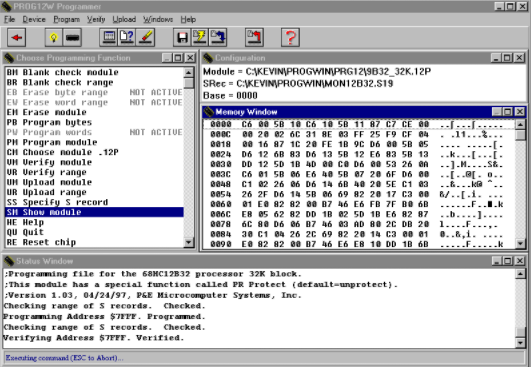The image size is (531, 367).
Task: Click the red back arrow toolbar icon
Action: [x=17, y=37]
